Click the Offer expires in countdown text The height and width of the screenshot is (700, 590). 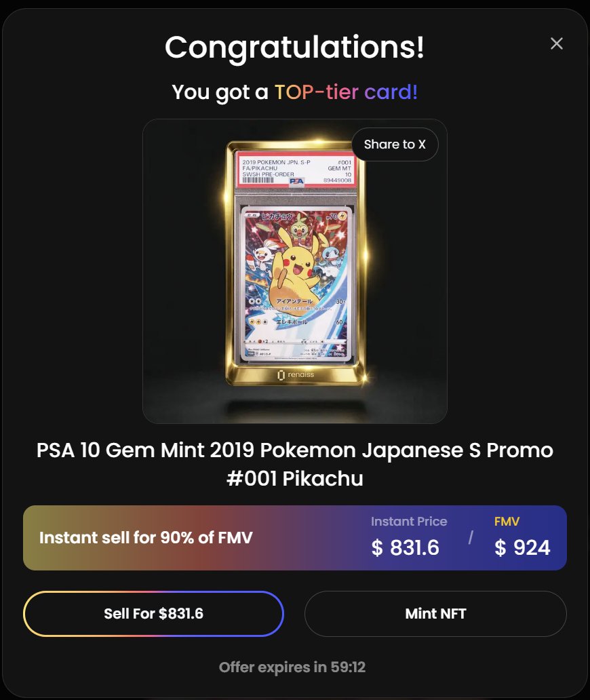[x=292, y=667]
